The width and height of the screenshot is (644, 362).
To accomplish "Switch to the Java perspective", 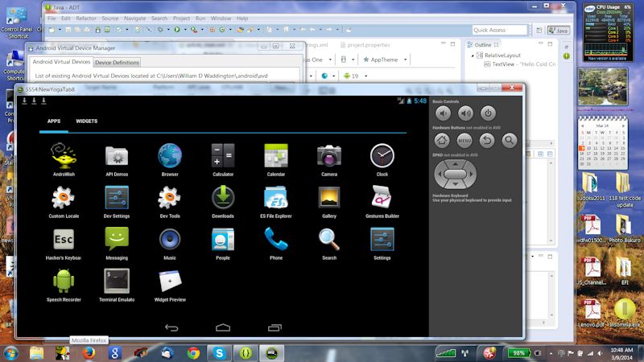I will (x=559, y=31).
